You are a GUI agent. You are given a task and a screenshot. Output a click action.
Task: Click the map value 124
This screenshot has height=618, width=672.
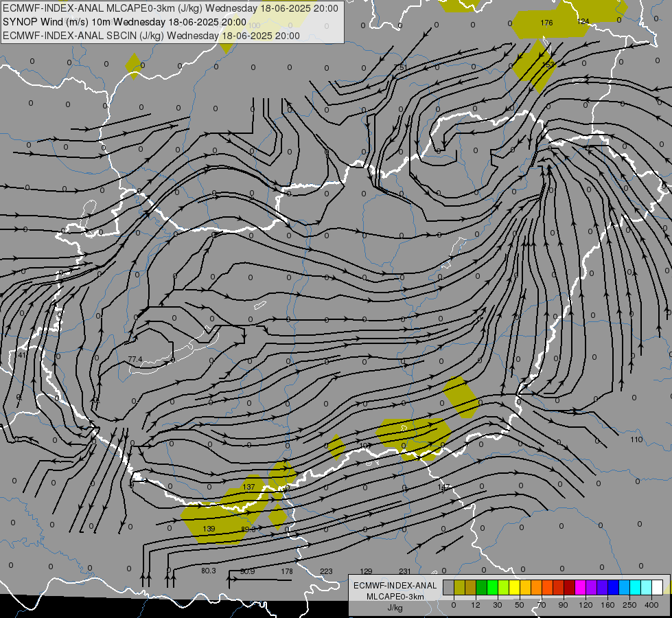click(x=583, y=21)
